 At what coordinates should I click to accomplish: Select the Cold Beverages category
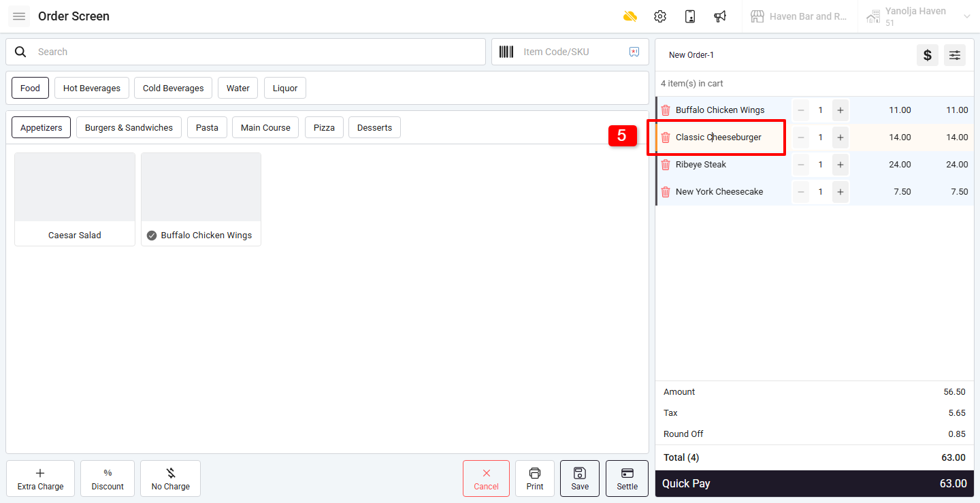click(174, 88)
